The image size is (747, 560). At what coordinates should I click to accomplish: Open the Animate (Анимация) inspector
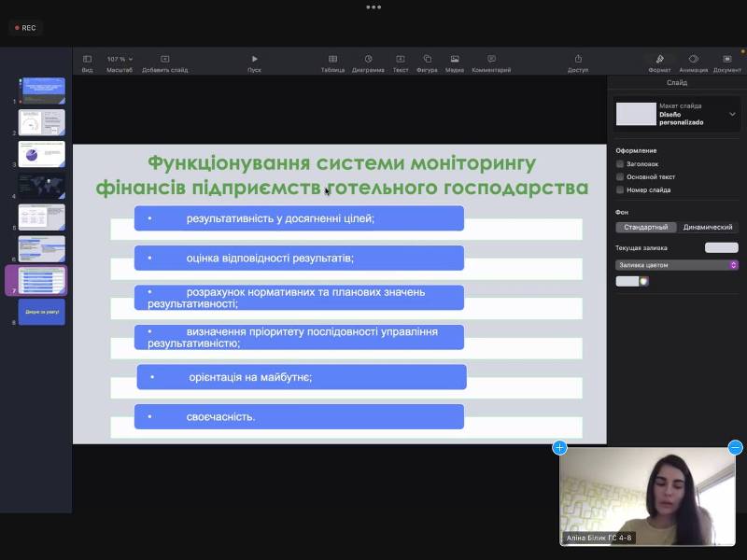point(693,63)
